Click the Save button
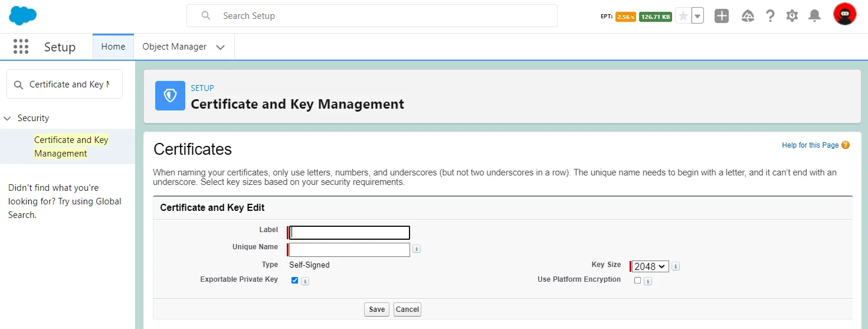 376,310
